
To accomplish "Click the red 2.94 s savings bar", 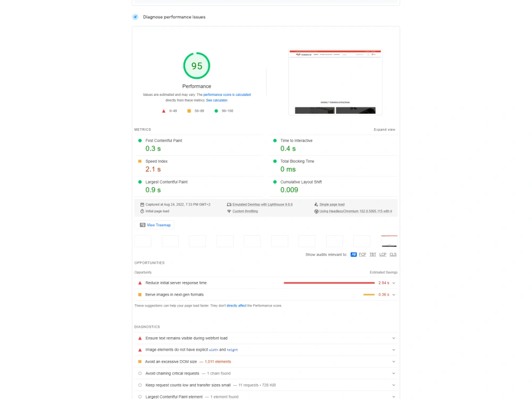I will click(329, 283).
